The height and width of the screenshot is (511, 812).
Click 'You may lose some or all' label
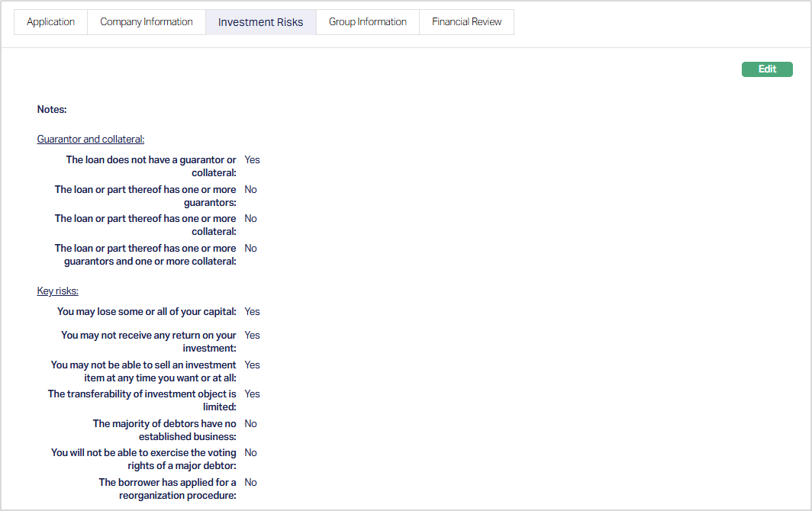click(x=147, y=312)
